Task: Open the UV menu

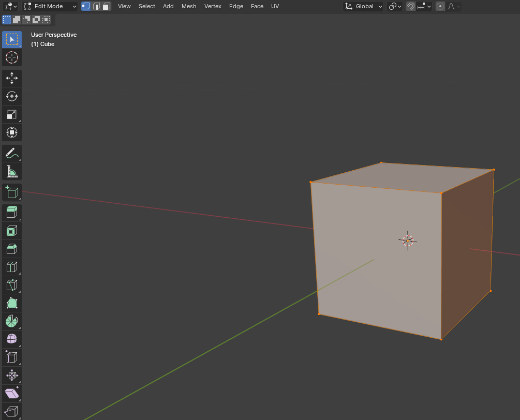Action: [275, 6]
